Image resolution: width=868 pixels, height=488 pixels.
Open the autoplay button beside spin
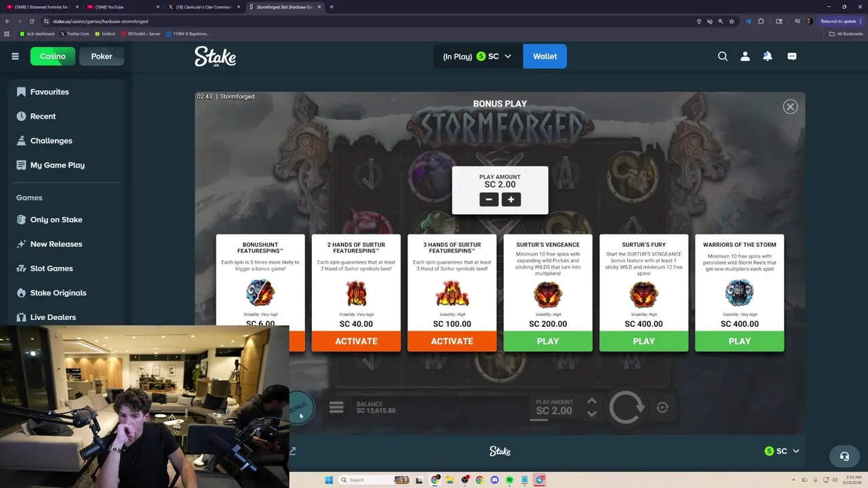point(663,407)
